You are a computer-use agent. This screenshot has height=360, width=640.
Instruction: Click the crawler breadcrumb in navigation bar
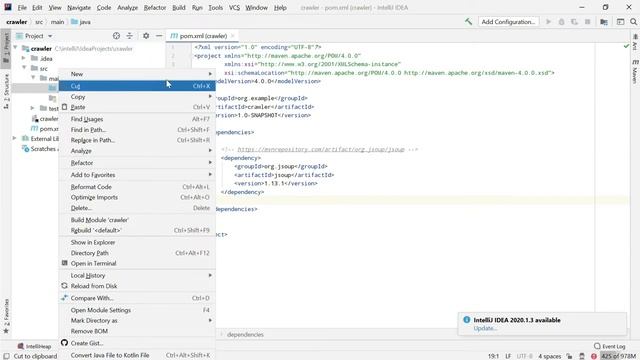pyautogui.click(x=17, y=22)
